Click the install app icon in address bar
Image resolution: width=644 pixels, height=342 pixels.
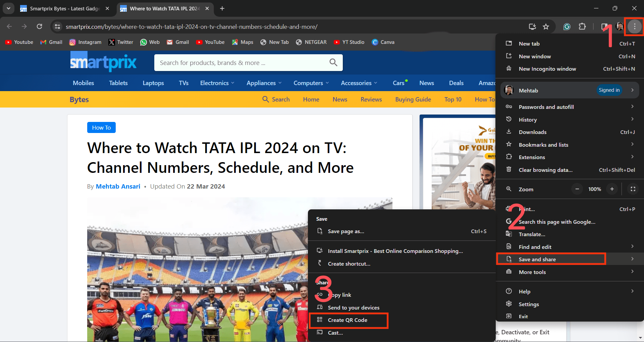pos(532,26)
